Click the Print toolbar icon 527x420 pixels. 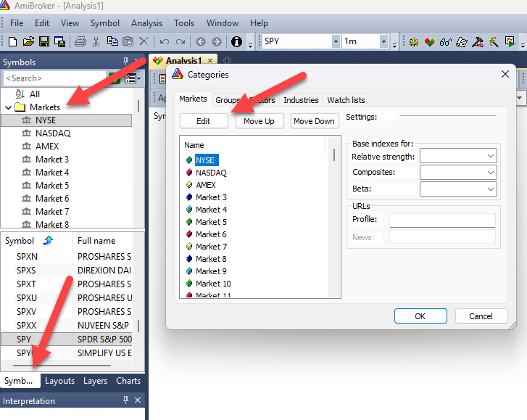coord(80,41)
